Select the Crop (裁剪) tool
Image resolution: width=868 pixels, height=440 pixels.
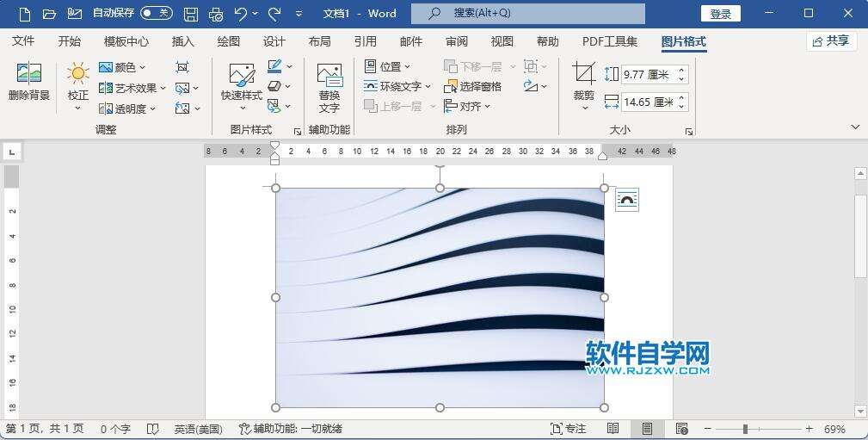point(583,73)
